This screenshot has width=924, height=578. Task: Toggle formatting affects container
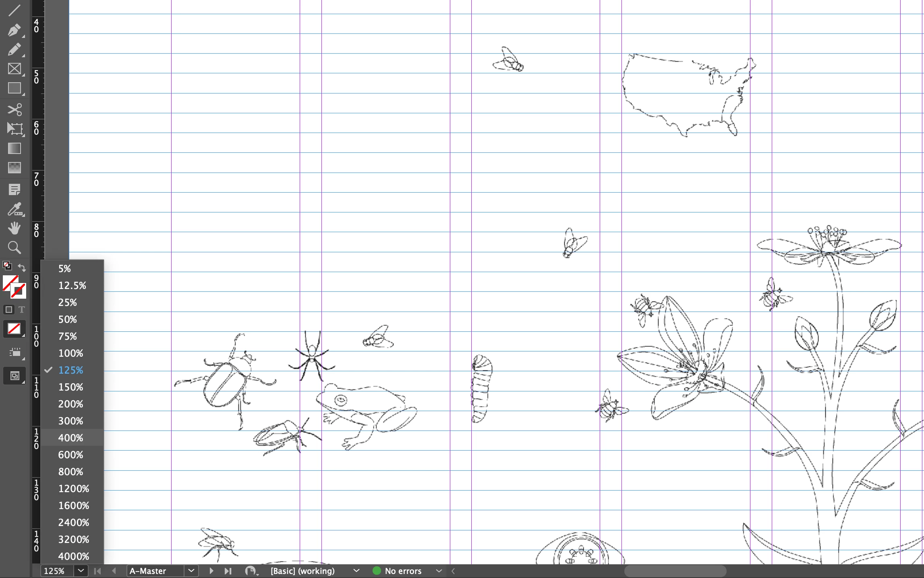click(8, 310)
